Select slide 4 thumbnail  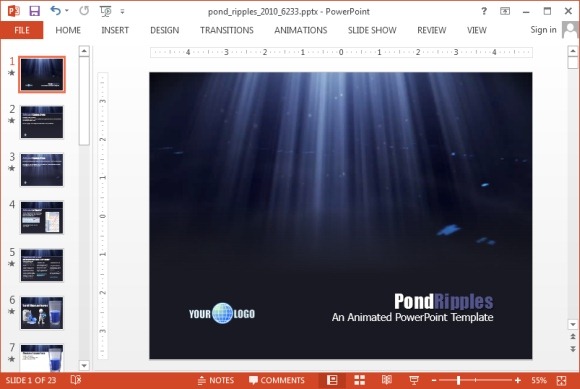[x=42, y=217]
